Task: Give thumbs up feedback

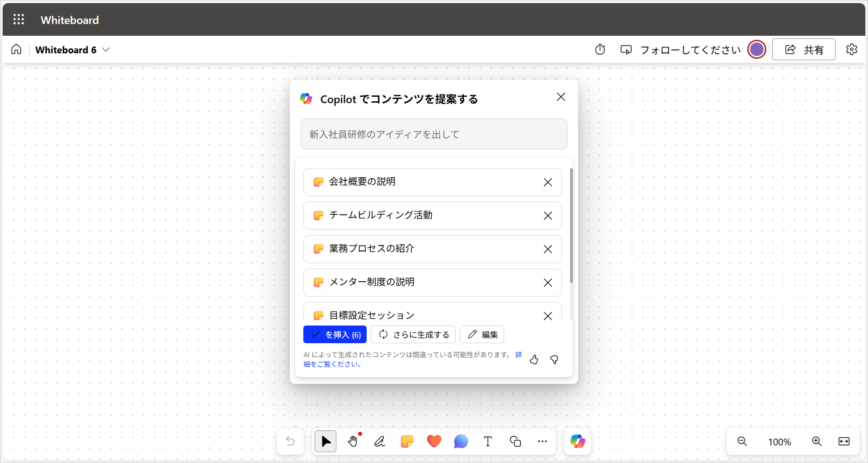Action: click(x=534, y=359)
